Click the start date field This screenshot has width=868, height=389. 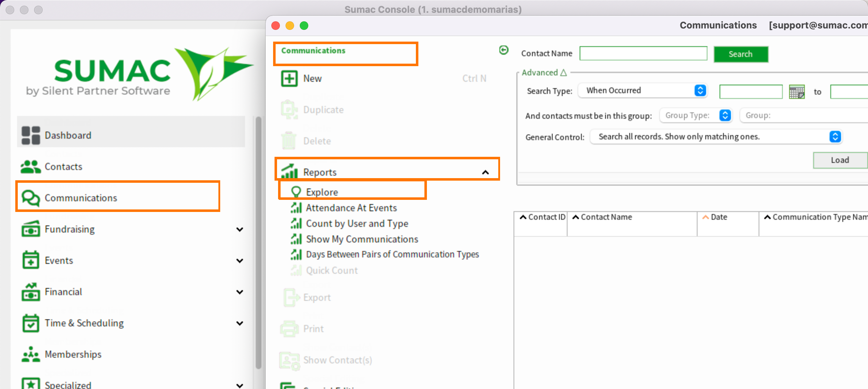point(751,92)
